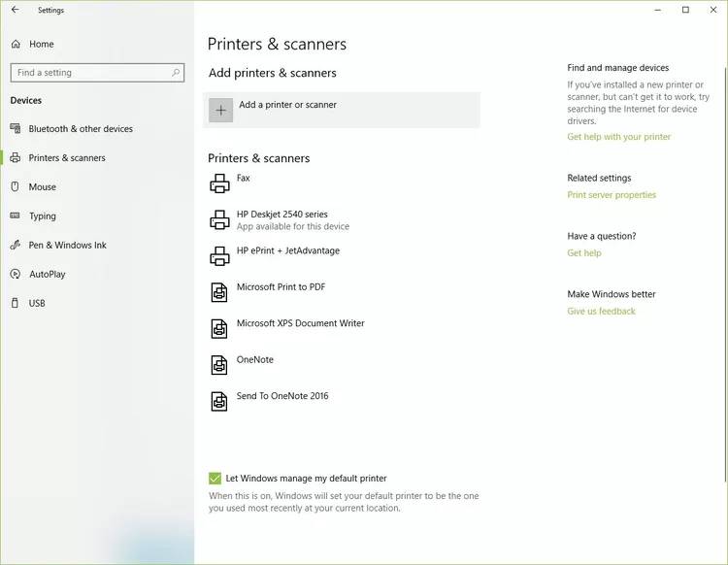
Task: Focus the Find a setting search box
Action: pyautogui.click(x=97, y=73)
